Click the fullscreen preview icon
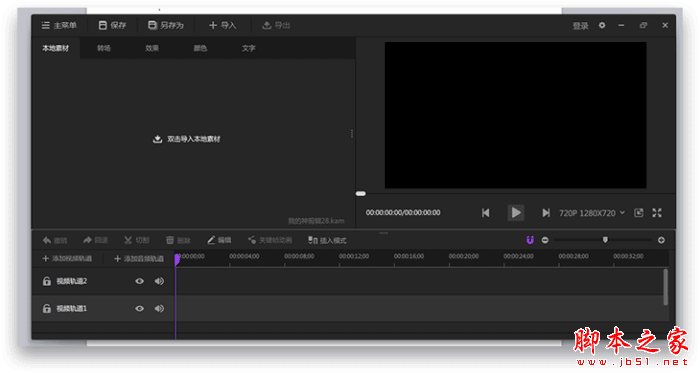 tap(657, 213)
